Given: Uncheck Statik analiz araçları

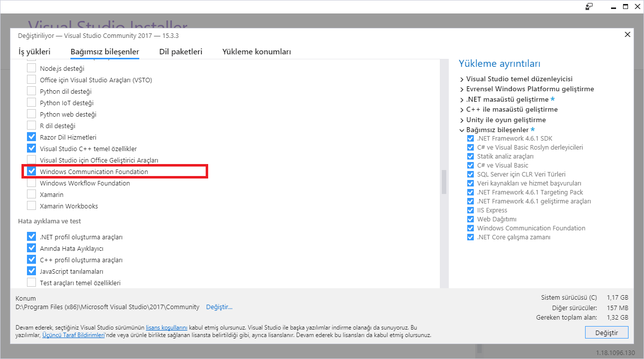Looking at the screenshot, I should [x=470, y=157].
